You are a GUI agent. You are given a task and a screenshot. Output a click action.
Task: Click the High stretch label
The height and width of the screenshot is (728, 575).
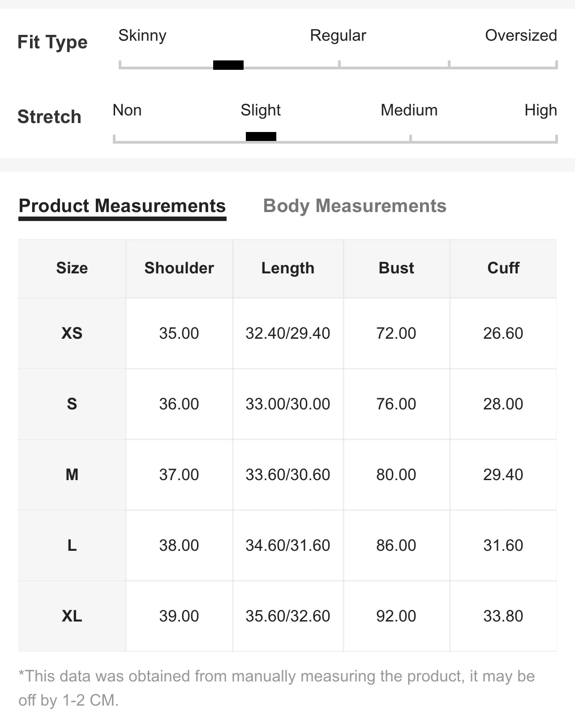(541, 110)
